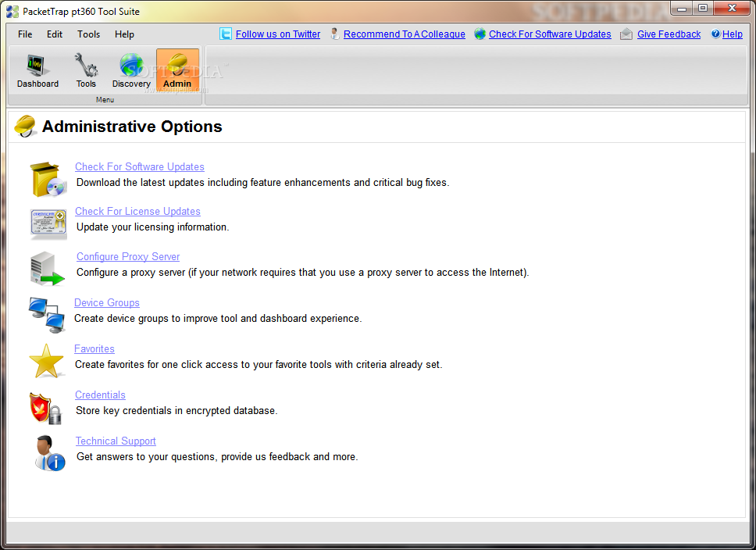Follow the 'Follow us on Twitter' link
This screenshot has width=756, height=550.
pos(278,34)
